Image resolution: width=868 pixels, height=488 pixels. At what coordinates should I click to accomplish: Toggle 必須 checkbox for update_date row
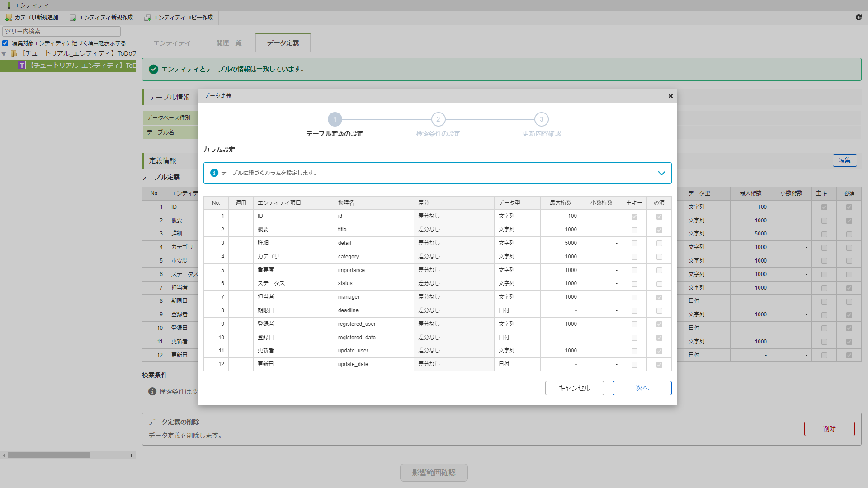(659, 365)
